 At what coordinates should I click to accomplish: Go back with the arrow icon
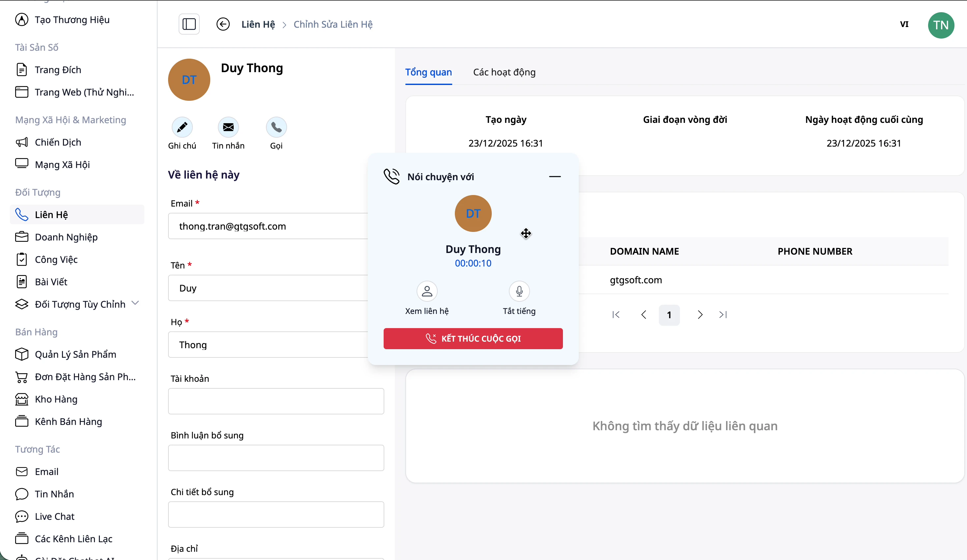point(223,24)
